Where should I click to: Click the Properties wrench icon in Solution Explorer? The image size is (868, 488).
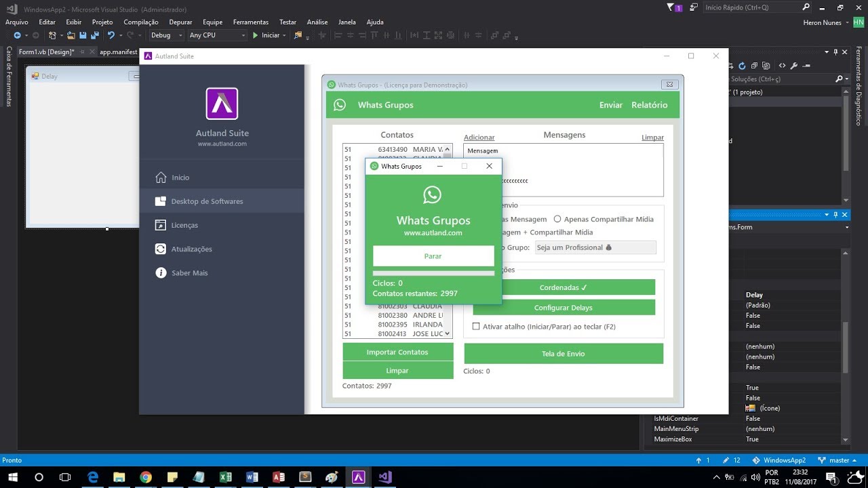pyautogui.click(x=794, y=66)
